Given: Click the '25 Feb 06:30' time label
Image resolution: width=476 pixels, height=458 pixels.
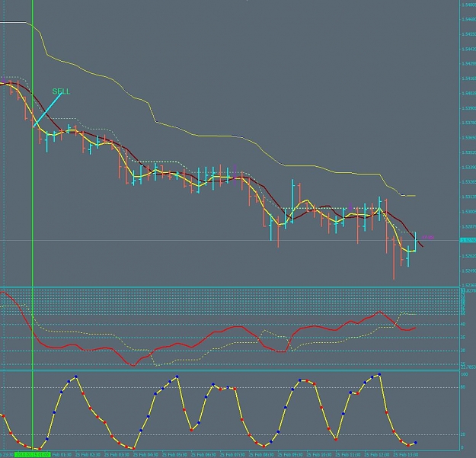Looking at the screenshot, I should pyautogui.click(x=204, y=455).
